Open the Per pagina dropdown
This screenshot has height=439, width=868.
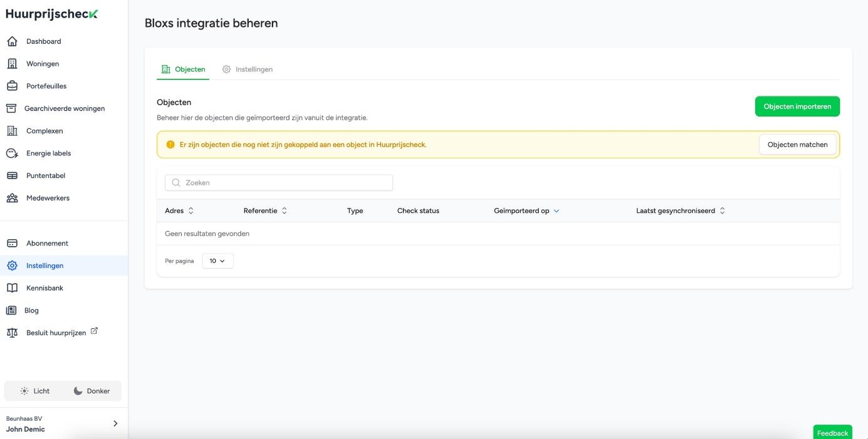[x=217, y=261]
